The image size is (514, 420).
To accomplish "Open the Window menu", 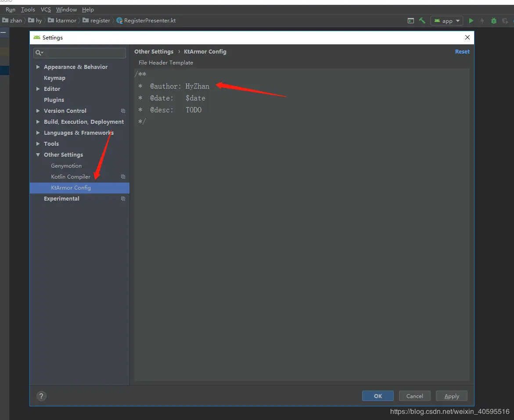I will pyautogui.click(x=66, y=10).
